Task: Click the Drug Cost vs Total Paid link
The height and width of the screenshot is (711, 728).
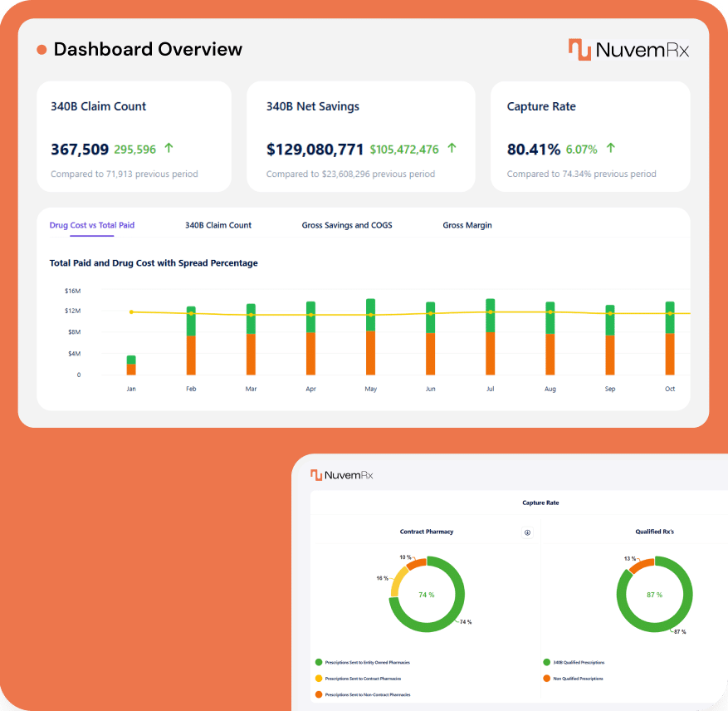Action: pos(91,225)
